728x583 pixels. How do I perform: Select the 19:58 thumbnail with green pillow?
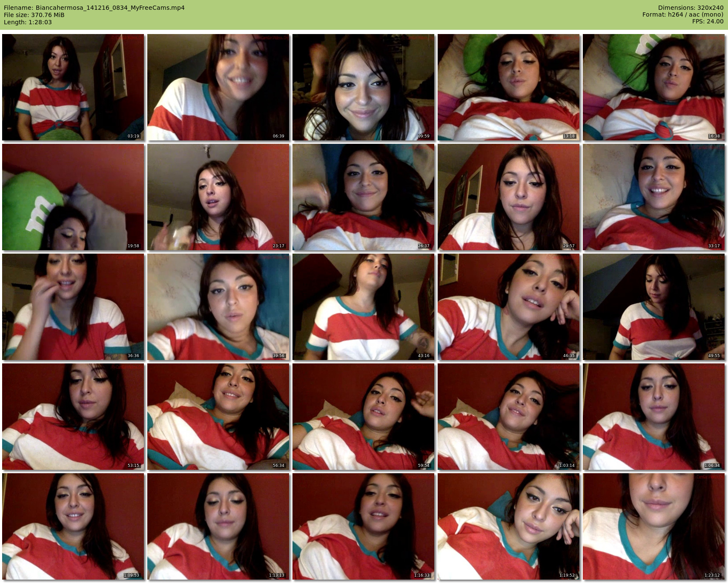point(73,197)
